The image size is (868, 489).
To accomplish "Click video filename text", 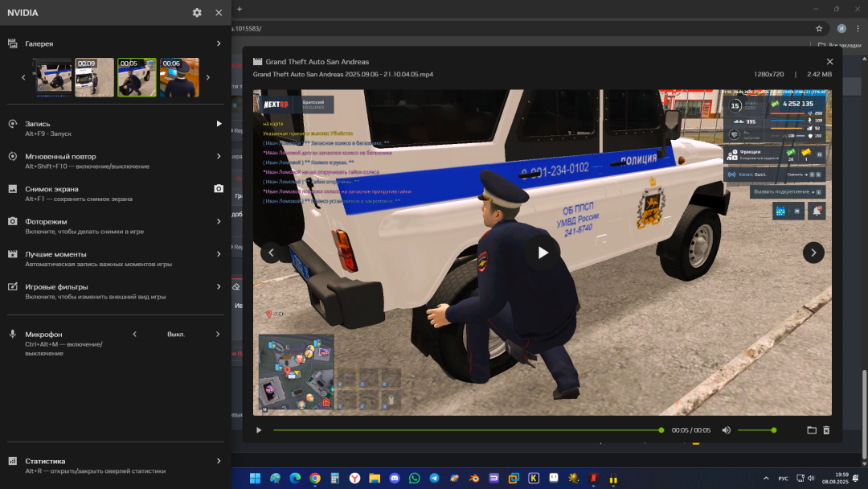I will [342, 74].
